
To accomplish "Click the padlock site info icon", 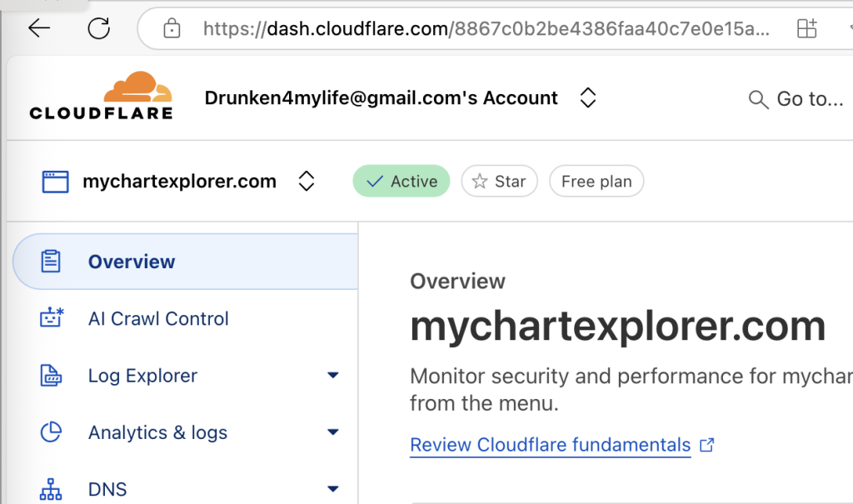I will tap(172, 29).
